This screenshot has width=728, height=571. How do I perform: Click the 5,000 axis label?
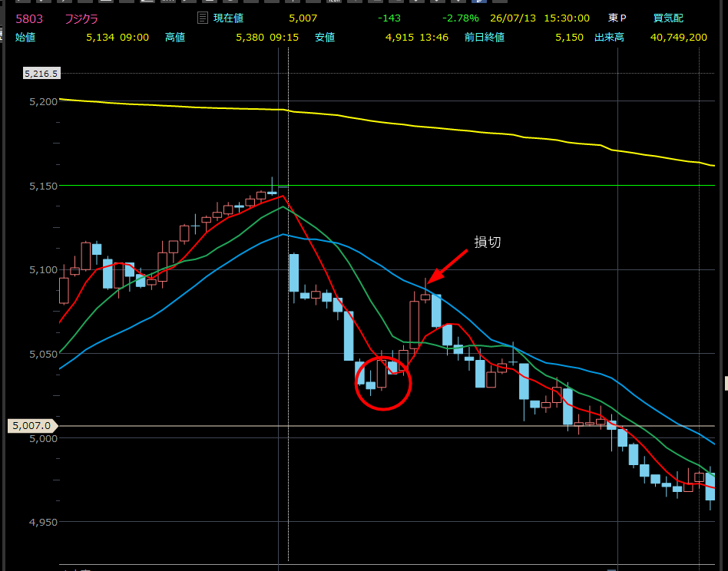[44, 438]
